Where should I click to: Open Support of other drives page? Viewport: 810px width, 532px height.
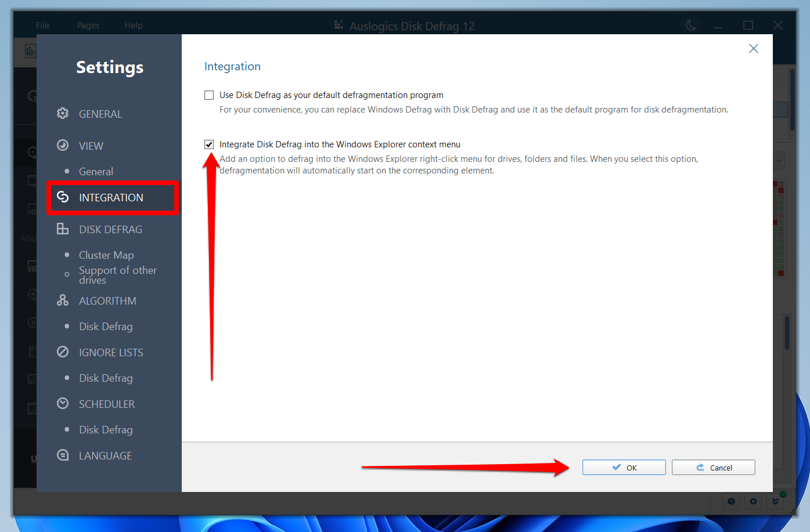[x=118, y=275]
